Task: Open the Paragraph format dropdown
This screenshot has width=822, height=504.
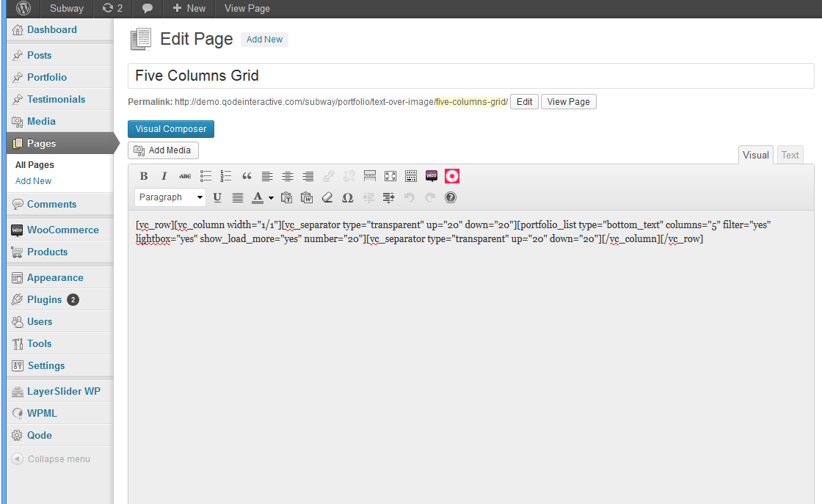Action: (171, 197)
